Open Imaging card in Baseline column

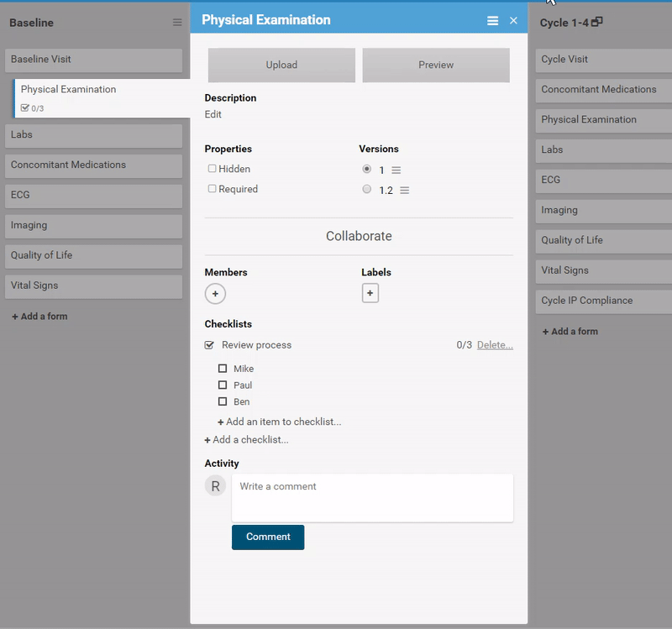point(93,226)
